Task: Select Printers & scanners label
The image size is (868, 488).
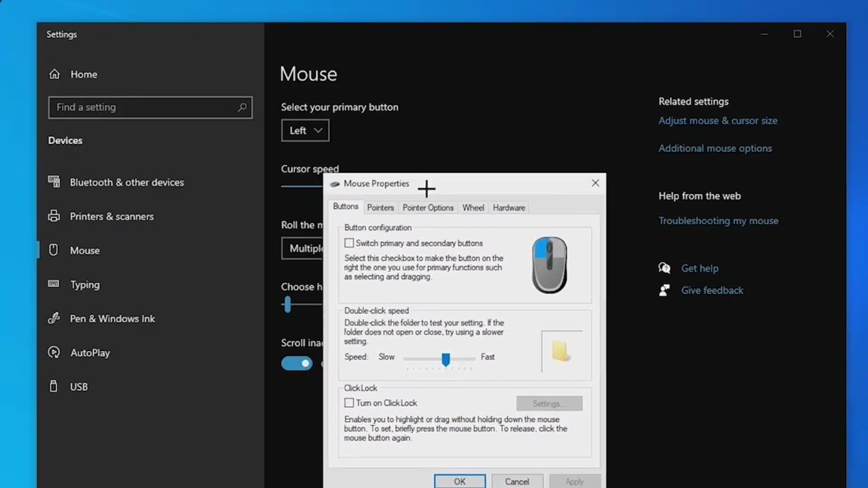Action: (112, 216)
